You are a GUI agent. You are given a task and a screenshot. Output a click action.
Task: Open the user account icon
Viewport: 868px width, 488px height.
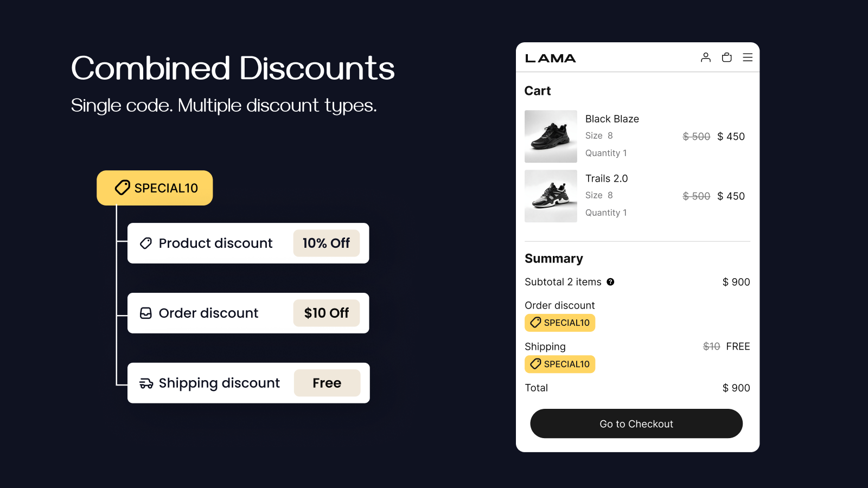(705, 57)
